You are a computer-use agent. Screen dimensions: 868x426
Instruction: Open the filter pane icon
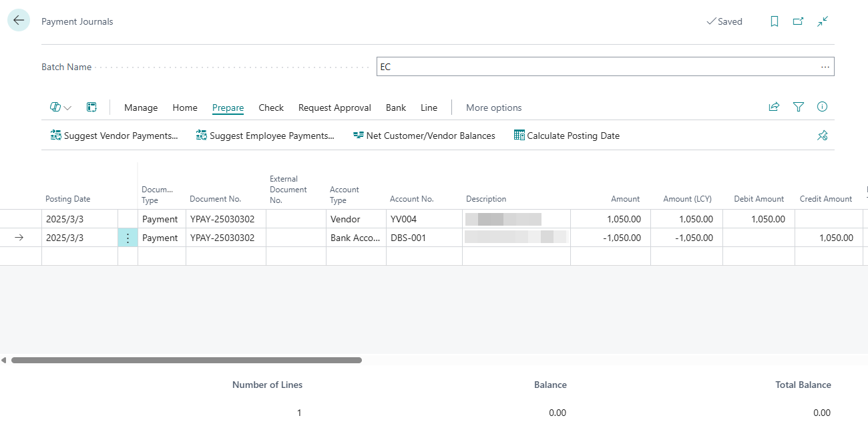[x=798, y=107]
